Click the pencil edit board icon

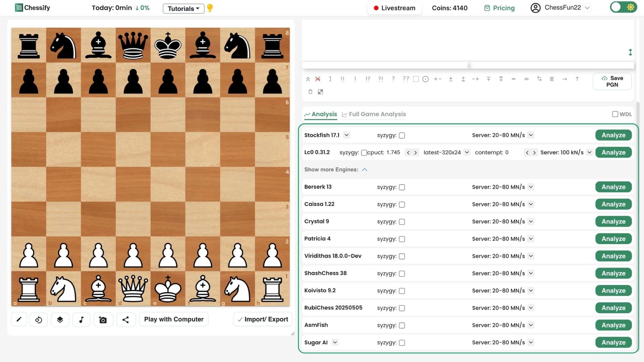[19, 319]
